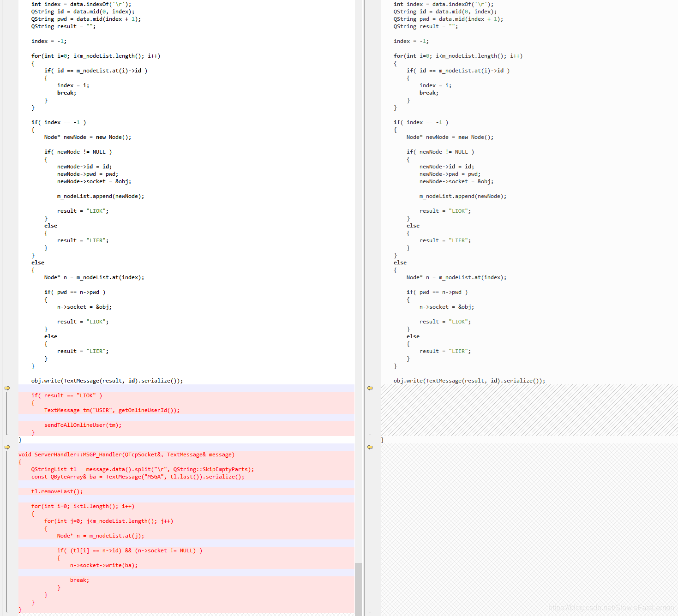
Task: Click 'if( pwd == n->pwd )' in the left pane
Action: click(x=75, y=292)
